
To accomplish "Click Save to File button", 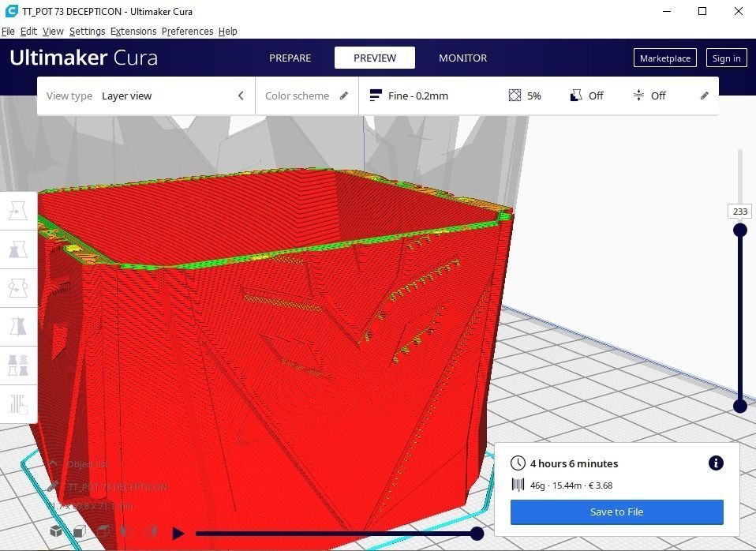I will tap(616, 512).
